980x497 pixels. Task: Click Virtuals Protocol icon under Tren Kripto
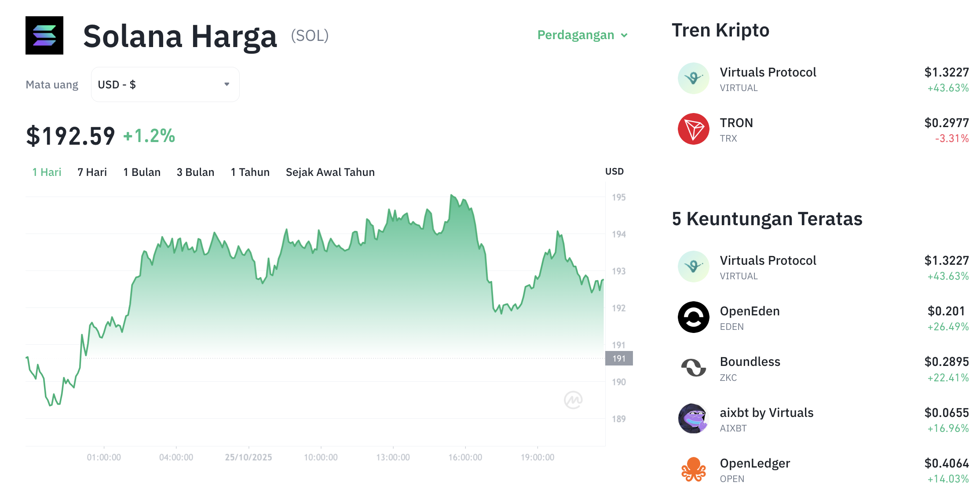[693, 78]
